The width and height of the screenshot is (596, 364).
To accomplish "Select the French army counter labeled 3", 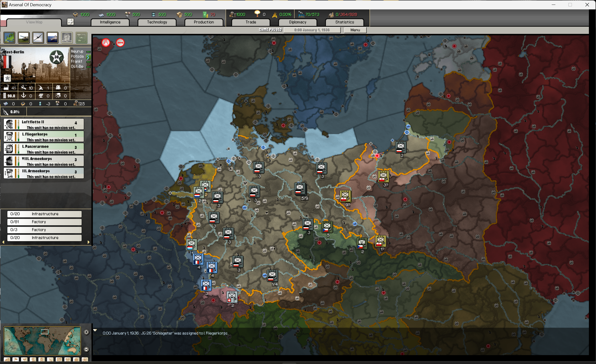I will click(x=206, y=285).
